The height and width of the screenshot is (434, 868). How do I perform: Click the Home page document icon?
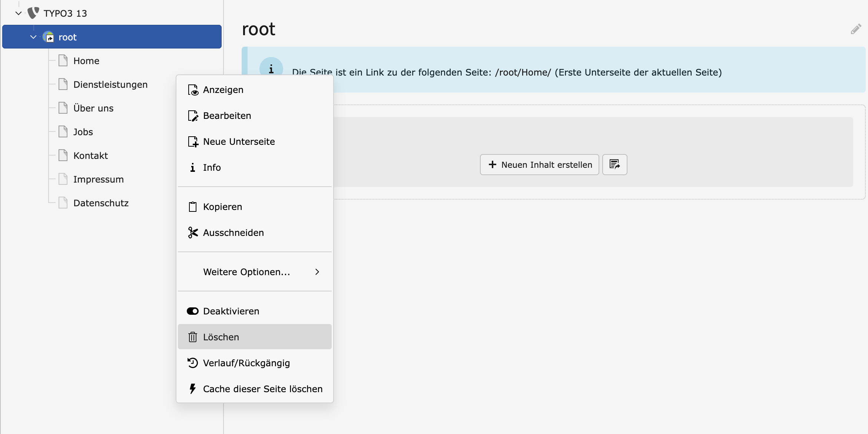[x=63, y=61]
